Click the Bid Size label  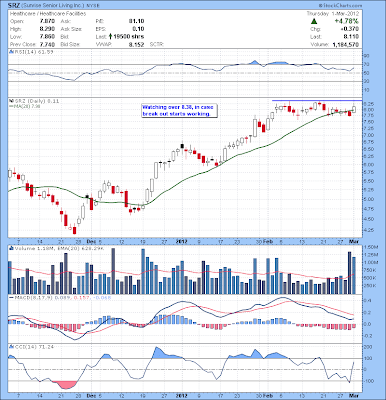pyautogui.click(x=70, y=44)
